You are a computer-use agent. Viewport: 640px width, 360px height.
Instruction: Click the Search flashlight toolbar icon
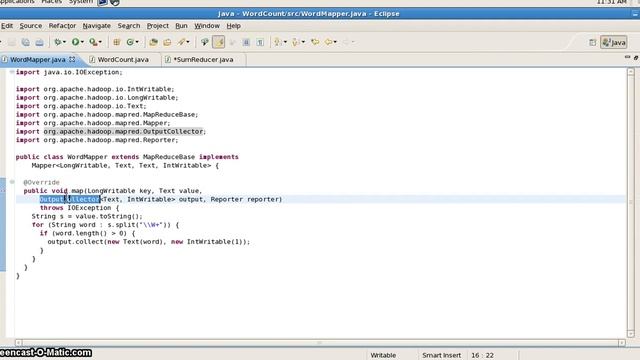pos(181,42)
